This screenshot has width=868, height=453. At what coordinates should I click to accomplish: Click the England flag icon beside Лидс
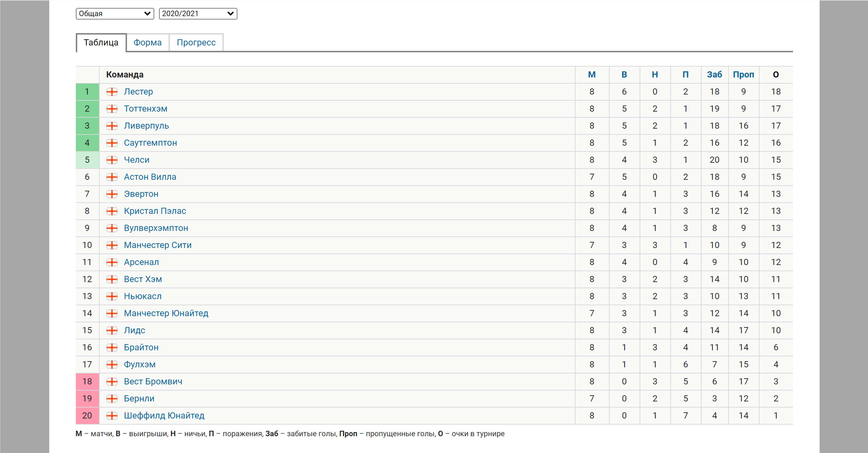point(112,330)
